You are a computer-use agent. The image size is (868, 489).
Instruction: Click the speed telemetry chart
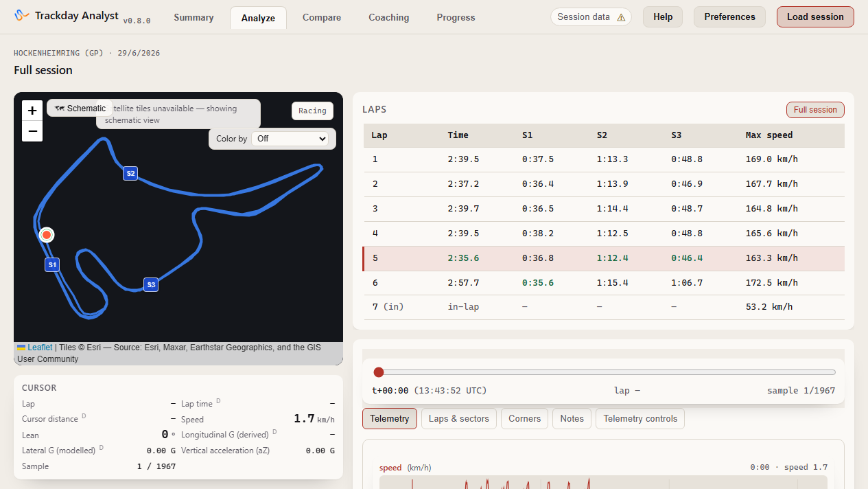pos(603,482)
